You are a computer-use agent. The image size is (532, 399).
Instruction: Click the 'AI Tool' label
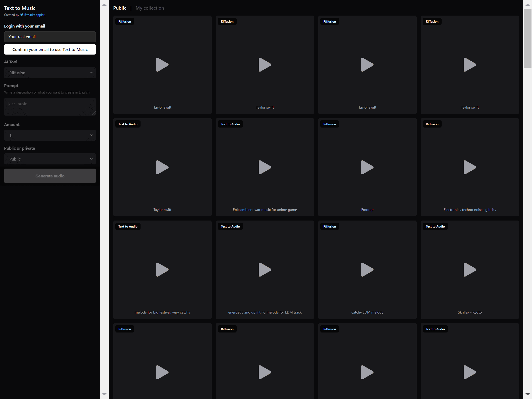tap(11, 62)
